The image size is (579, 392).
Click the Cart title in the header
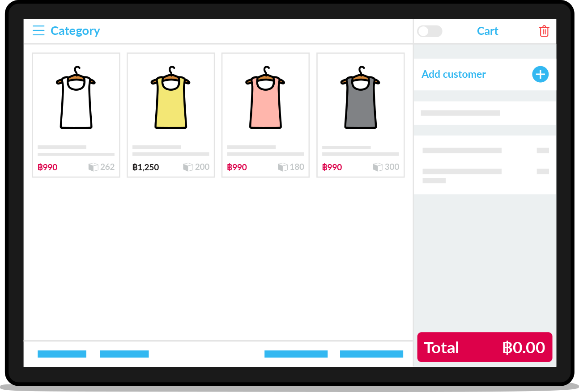click(x=487, y=31)
